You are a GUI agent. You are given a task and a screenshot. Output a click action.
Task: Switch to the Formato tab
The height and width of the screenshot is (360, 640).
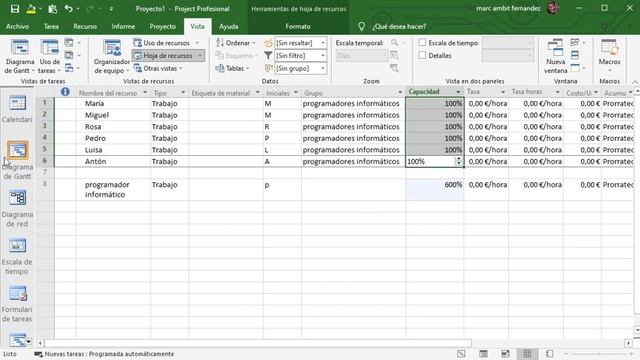point(298,27)
